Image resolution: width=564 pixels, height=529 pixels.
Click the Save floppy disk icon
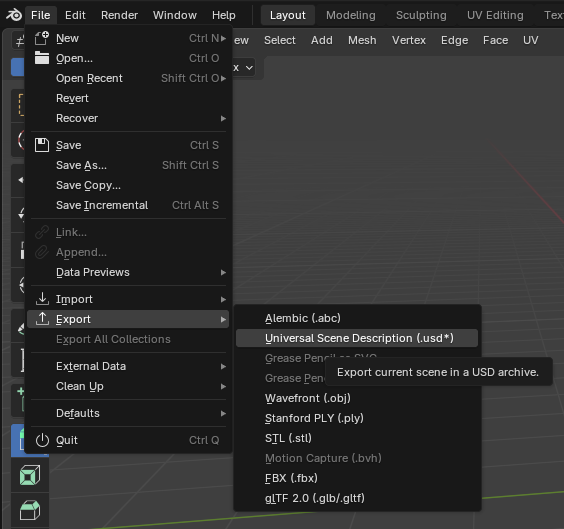point(42,145)
